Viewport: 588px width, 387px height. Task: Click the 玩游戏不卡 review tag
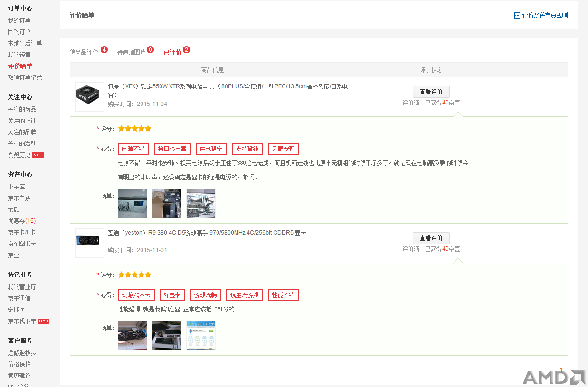(136, 295)
